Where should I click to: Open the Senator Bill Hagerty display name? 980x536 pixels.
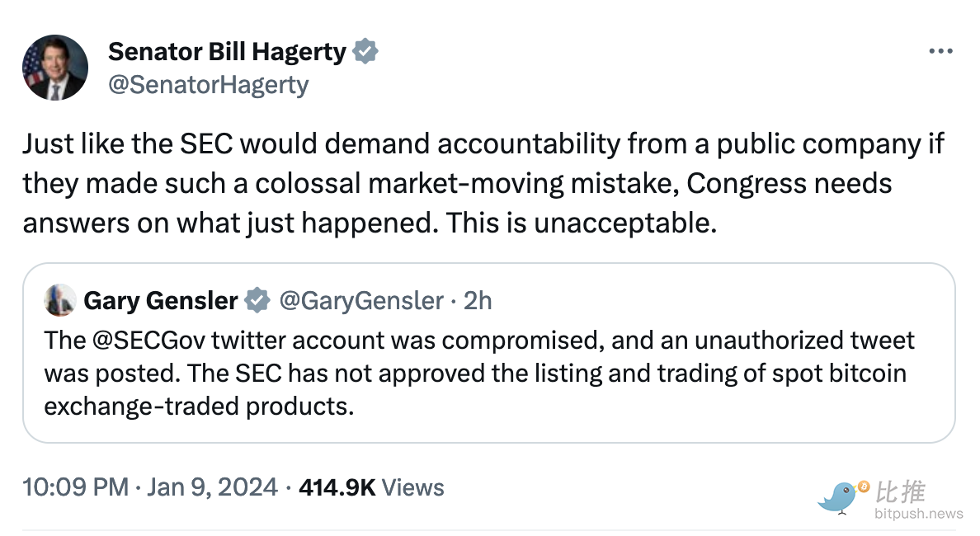pos(227,52)
